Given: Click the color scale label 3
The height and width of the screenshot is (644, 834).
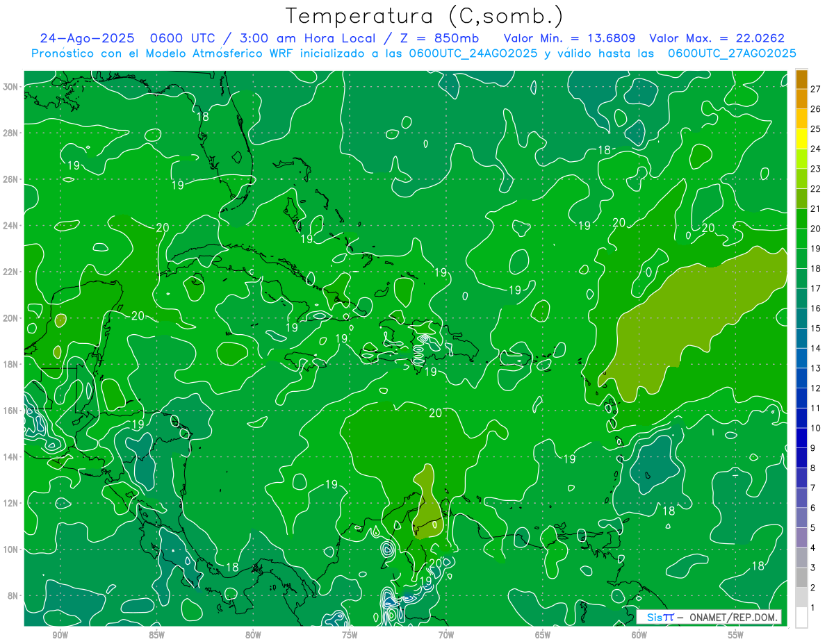Looking at the screenshot, I should (x=813, y=568).
